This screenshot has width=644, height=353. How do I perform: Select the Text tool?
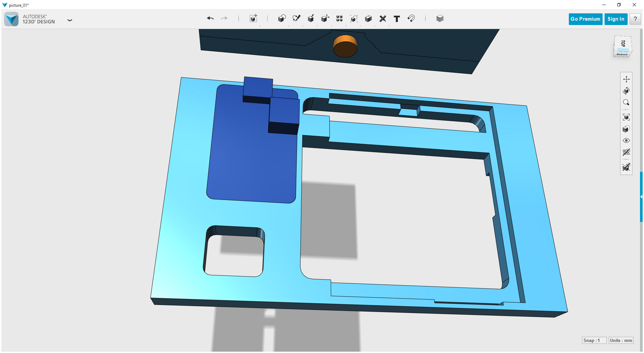pyautogui.click(x=397, y=19)
